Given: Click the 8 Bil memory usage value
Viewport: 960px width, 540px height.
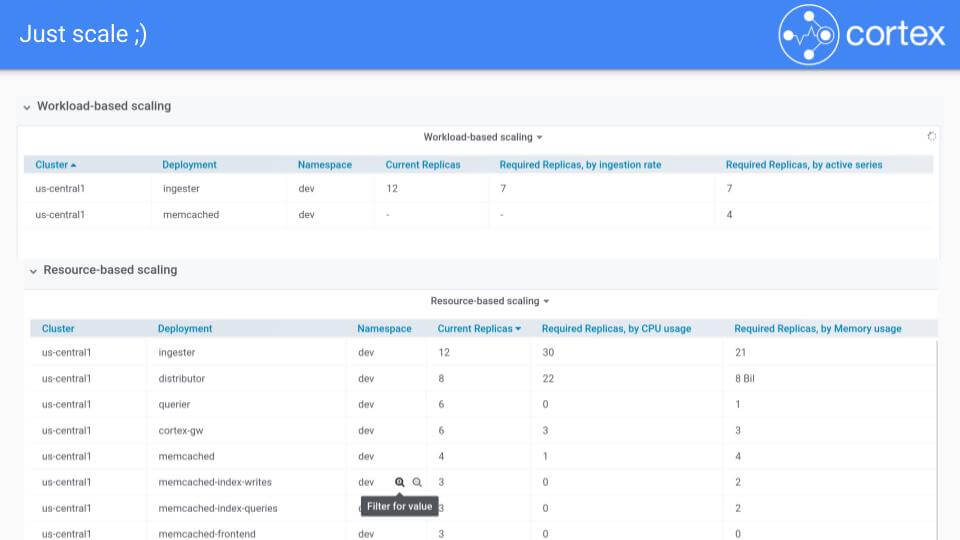Looking at the screenshot, I should tap(747, 379).
